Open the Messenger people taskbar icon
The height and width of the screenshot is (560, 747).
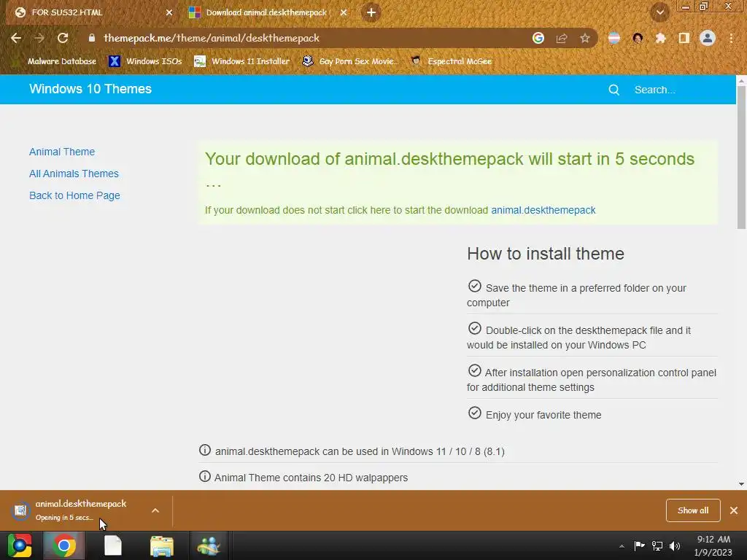click(x=209, y=545)
